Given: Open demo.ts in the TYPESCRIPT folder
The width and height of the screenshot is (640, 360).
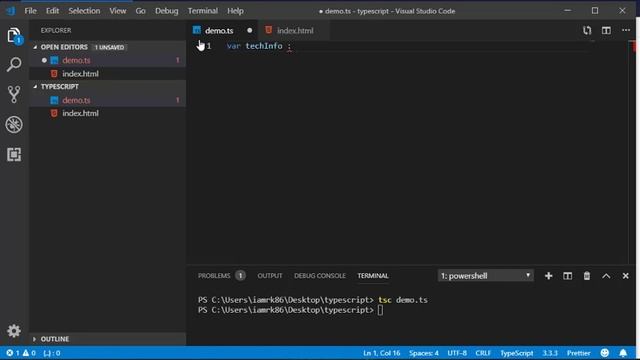Looking at the screenshot, I should (x=108, y=100).
